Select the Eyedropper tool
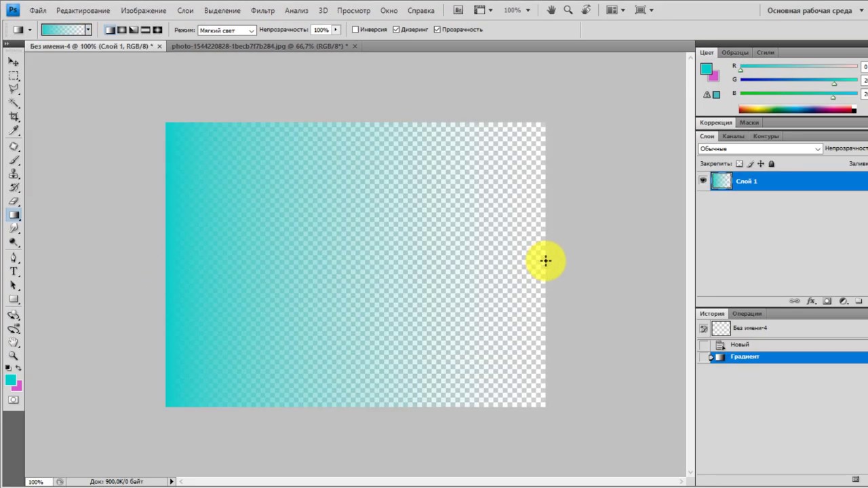 pos(14,130)
